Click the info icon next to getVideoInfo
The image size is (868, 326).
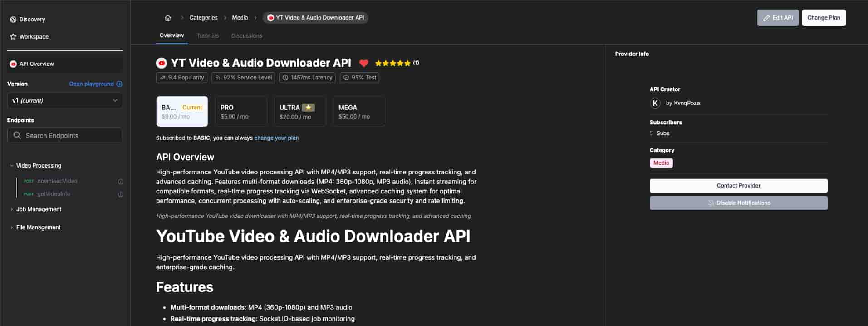121,194
